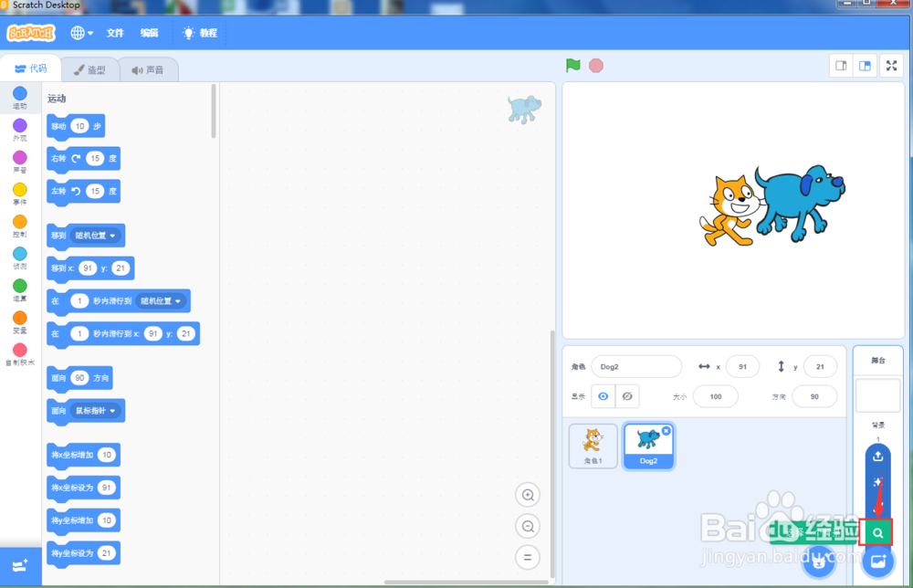
Task: Select the 角色1 cat sprite thumbnail
Action: click(593, 446)
